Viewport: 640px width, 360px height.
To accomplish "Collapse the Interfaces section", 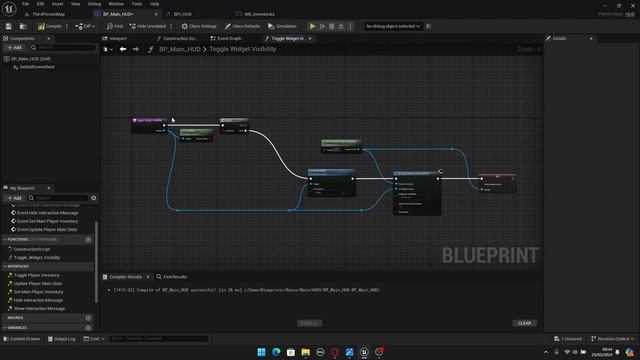I will point(5,267).
